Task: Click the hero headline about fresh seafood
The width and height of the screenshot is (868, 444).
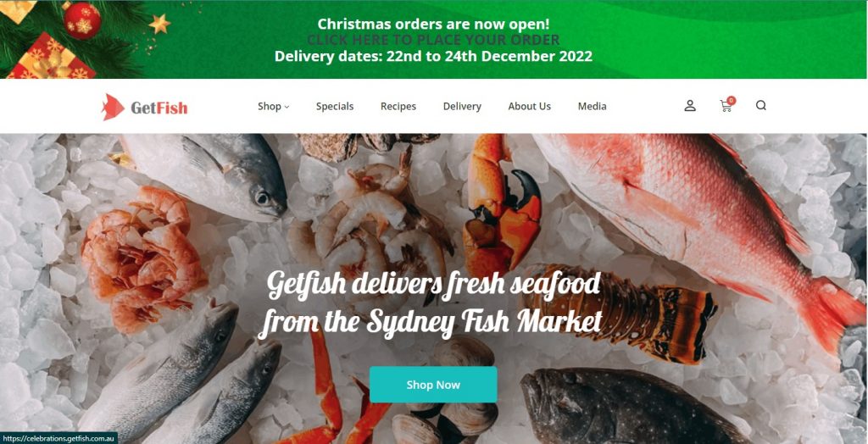Action: (430, 303)
